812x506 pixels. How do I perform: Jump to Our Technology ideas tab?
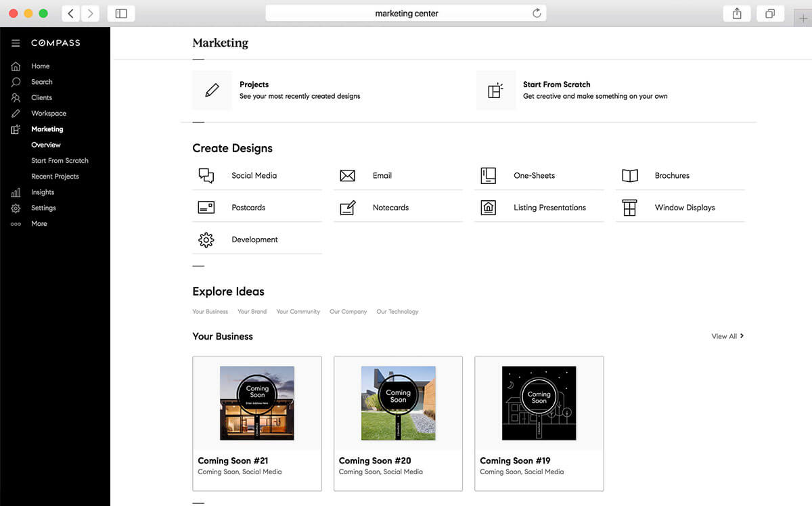click(x=397, y=312)
